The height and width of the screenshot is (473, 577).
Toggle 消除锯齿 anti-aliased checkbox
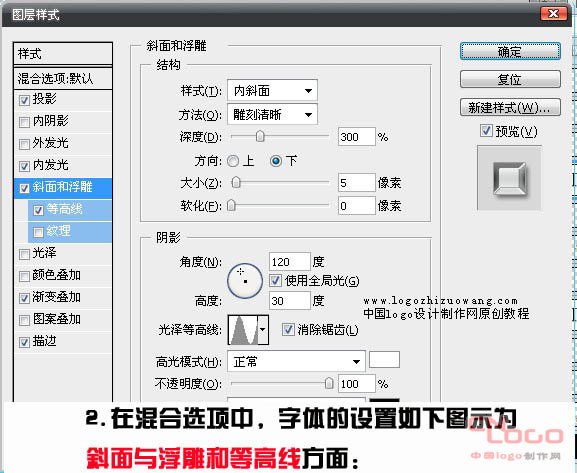click(288, 329)
